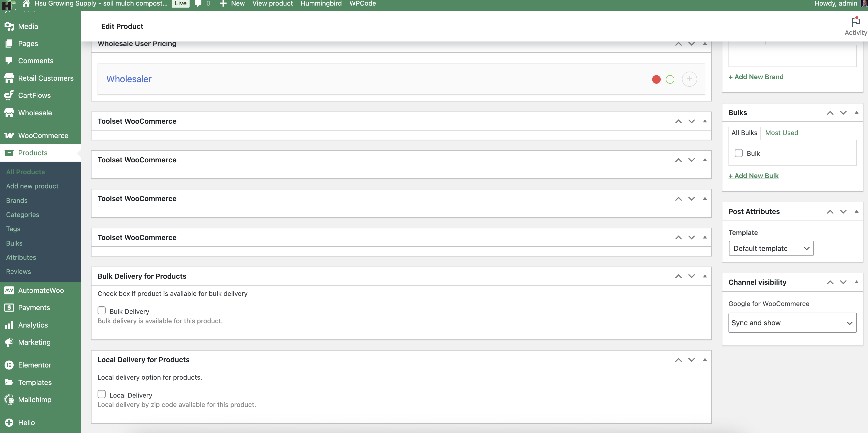Click the CartFlows sidebar icon

pyautogui.click(x=9, y=95)
